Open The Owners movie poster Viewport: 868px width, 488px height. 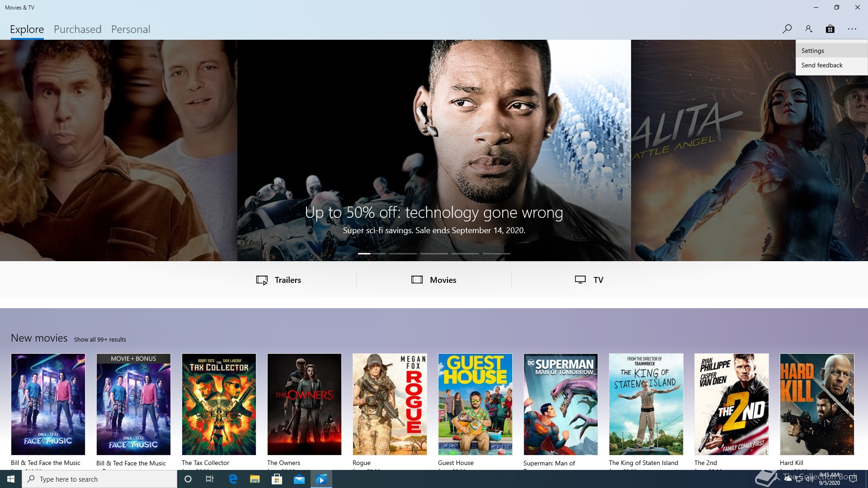click(x=304, y=404)
